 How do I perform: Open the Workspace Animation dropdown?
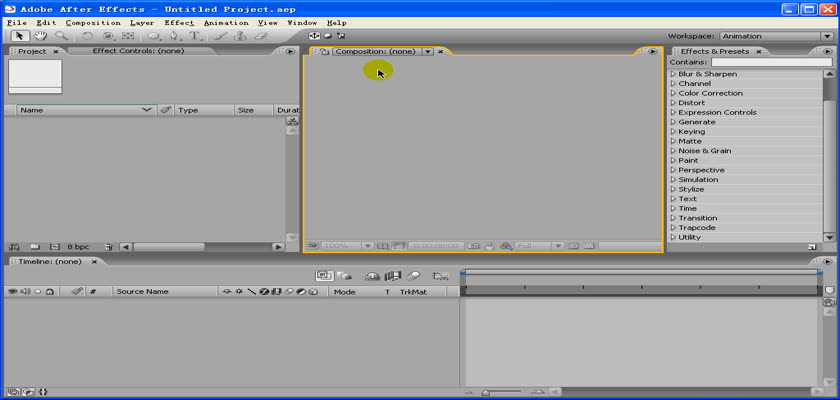point(776,36)
